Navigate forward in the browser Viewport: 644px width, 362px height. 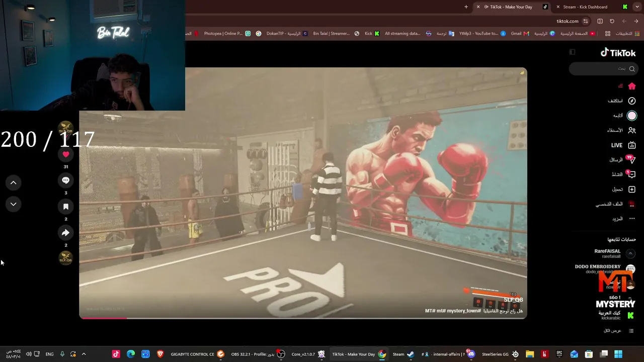[x=624, y=21]
